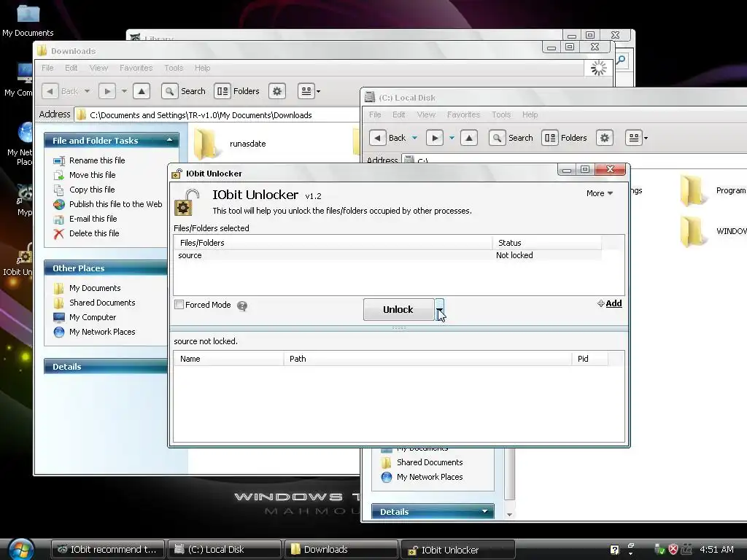Select the WINDOWS folder in Local Disk
747x560 pixels.
click(713, 231)
